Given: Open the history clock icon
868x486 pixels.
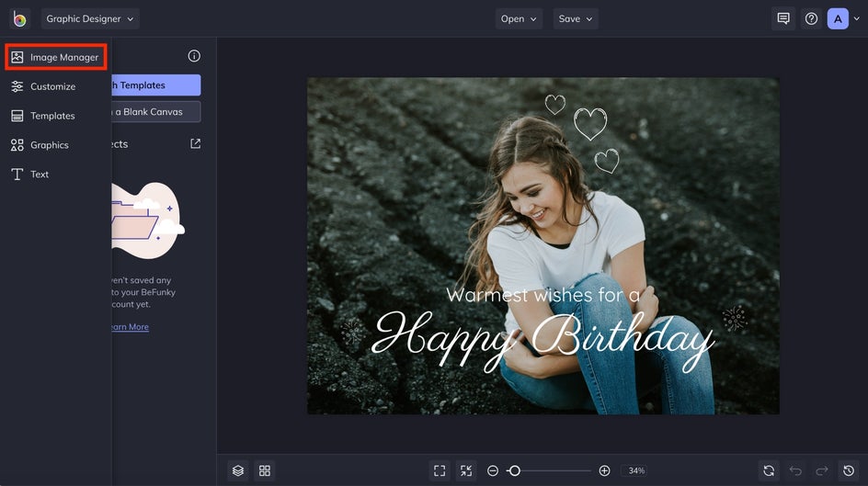Looking at the screenshot, I should [x=850, y=470].
